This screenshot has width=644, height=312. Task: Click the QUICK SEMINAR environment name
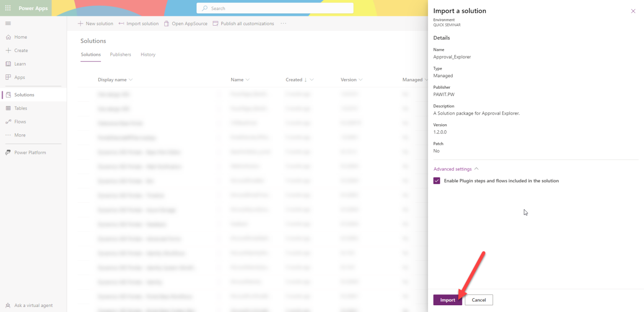pos(447,25)
